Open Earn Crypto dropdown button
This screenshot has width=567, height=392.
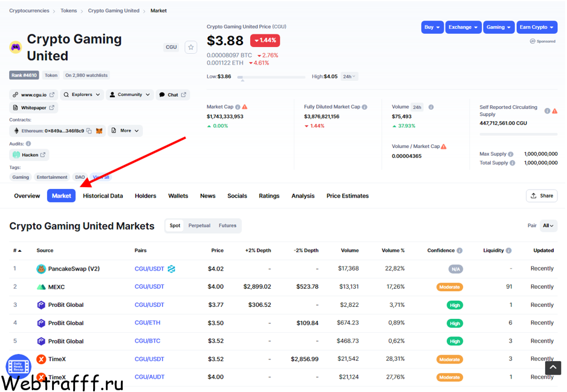click(x=537, y=27)
